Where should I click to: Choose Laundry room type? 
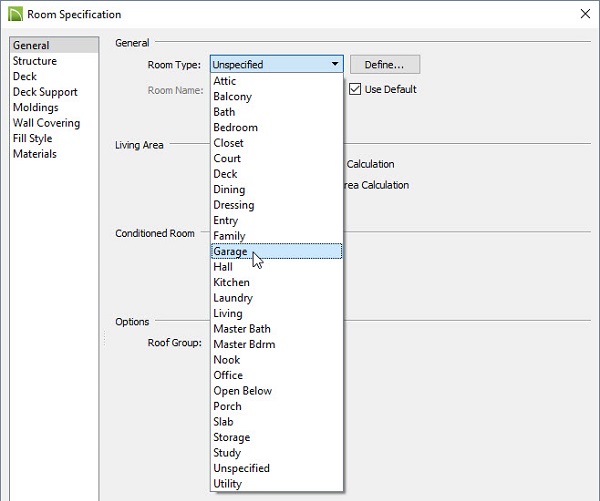click(x=276, y=298)
